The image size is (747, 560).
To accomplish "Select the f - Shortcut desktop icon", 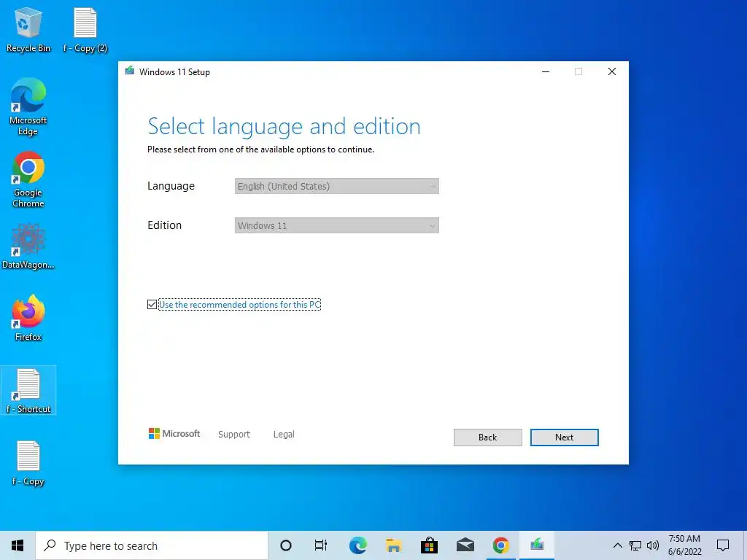I will tap(28, 391).
